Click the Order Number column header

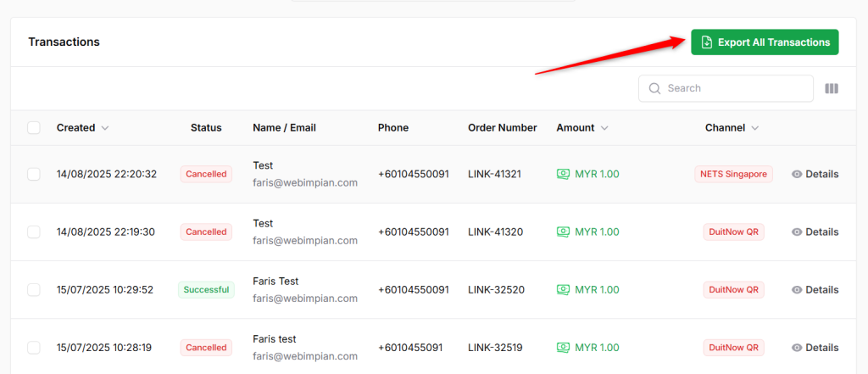click(x=502, y=127)
